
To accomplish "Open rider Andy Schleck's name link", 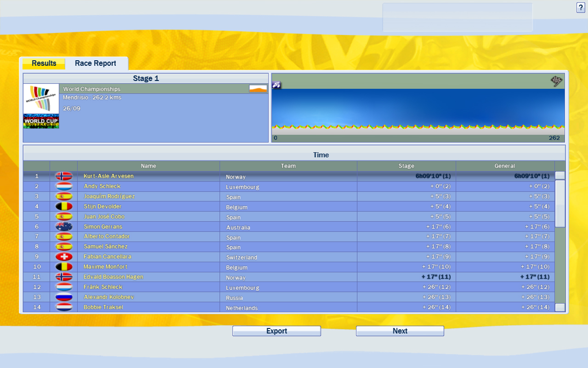I will [x=102, y=186].
